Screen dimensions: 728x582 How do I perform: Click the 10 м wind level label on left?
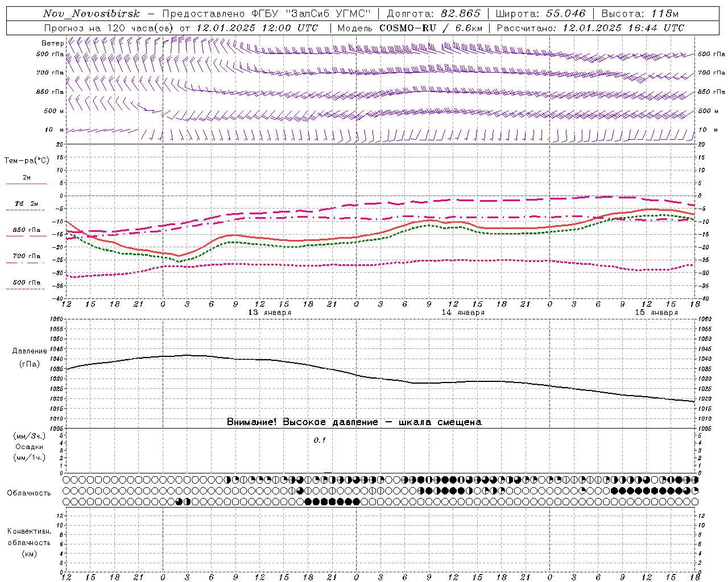pyautogui.click(x=54, y=130)
